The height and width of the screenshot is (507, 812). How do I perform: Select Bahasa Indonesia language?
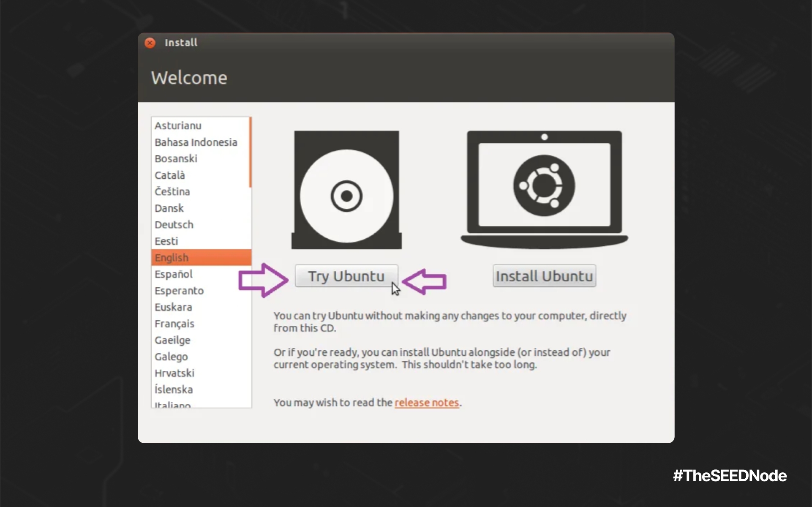point(196,142)
